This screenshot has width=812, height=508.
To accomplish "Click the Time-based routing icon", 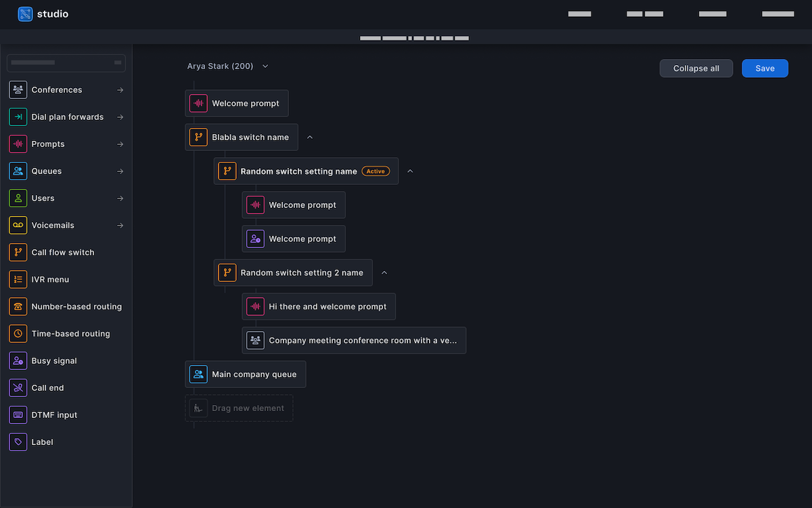I will (x=18, y=333).
